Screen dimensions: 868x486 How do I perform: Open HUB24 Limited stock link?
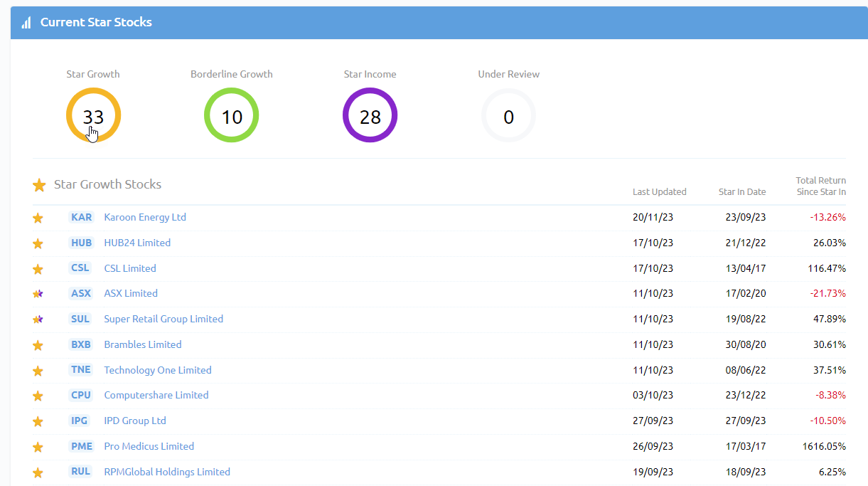[x=137, y=243]
